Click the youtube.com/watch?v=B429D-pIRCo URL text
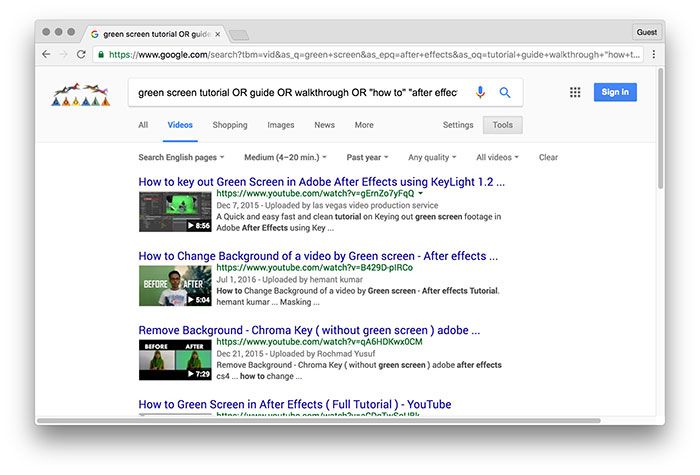 (314, 267)
